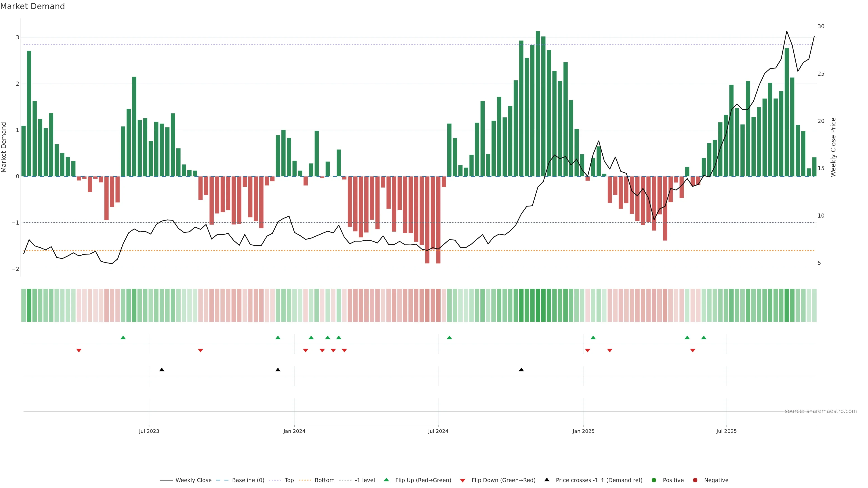Click the Flip Down red triangle legend icon
Screen dimensions: 868x488
click(x=463, y=480)
